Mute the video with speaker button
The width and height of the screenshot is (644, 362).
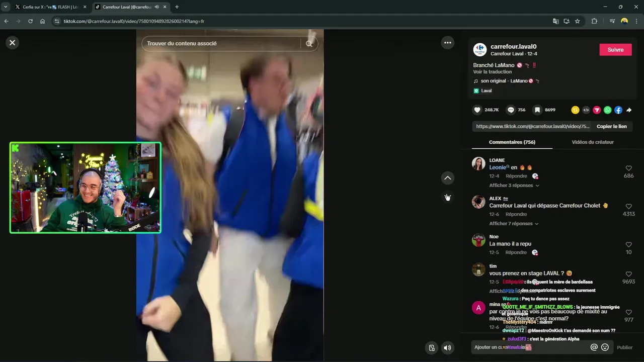(447, 347)
